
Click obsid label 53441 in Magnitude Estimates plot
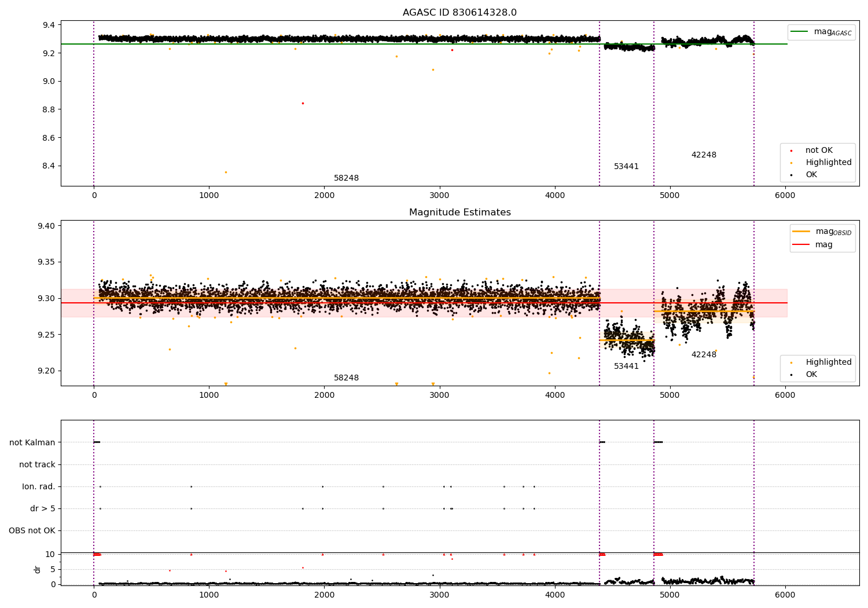(626, 367)
